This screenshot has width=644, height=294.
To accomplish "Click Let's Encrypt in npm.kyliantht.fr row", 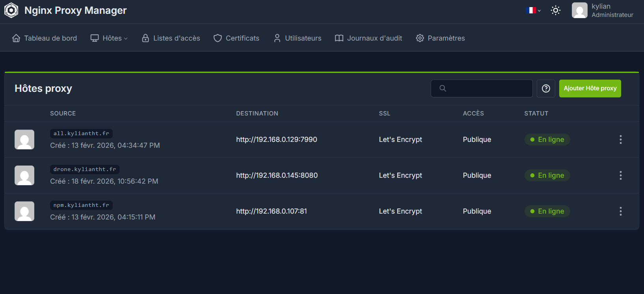I will click(x=400, y=211).
